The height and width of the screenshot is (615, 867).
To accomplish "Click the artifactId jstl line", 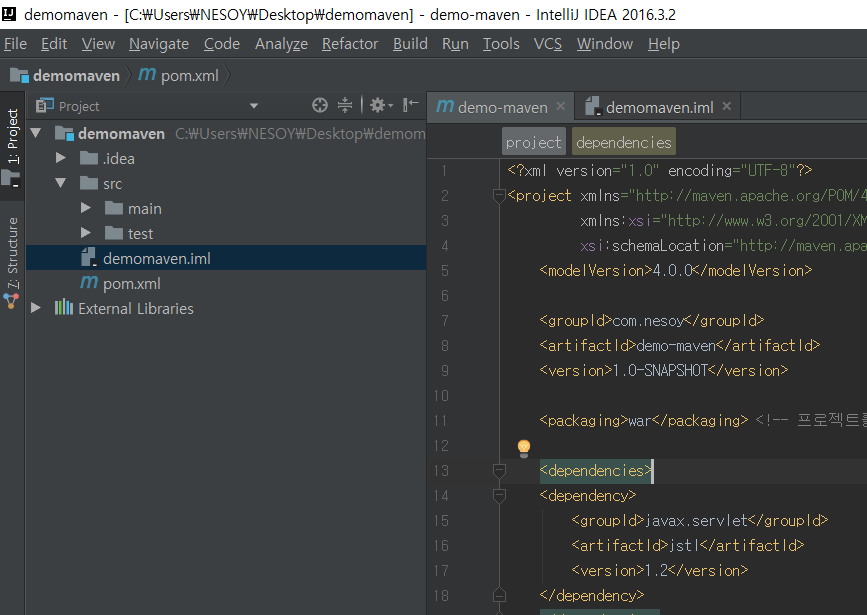I will coord(687,545).
